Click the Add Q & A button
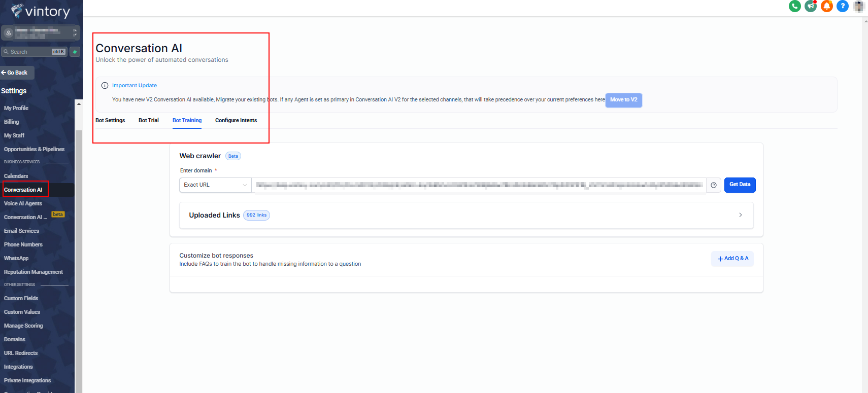Screen dimensions: 868x393 [x=732, y=259]
